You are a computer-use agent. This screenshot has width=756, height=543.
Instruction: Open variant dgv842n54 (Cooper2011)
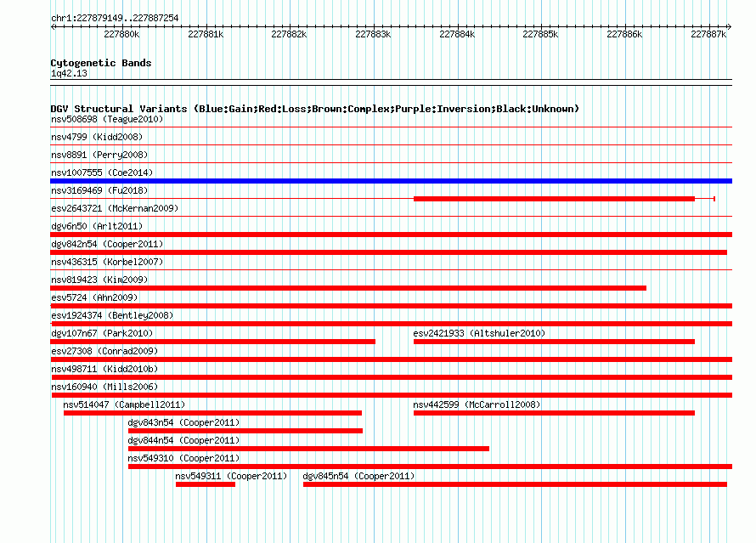(107, 244)
